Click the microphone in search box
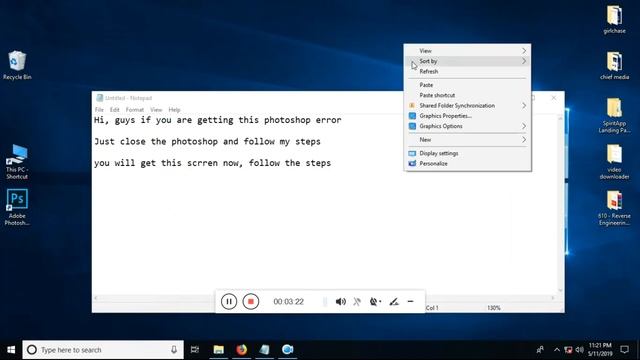 pos(174,350)
